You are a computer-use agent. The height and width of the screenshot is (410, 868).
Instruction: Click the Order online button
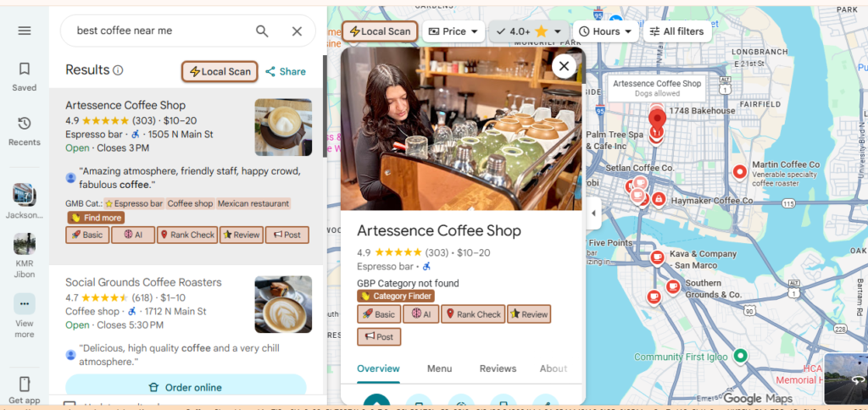(x=186, y=387)
